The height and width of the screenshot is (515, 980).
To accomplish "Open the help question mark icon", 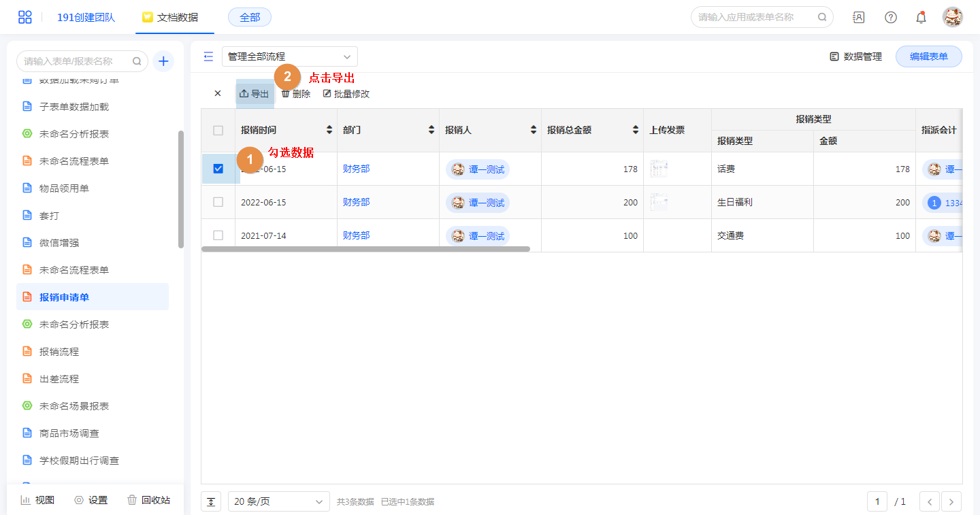I will [x=890, y=17].
